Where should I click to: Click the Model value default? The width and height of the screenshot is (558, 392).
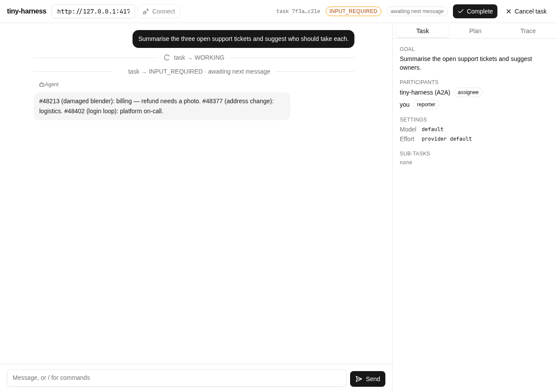[x=432, y=129]
